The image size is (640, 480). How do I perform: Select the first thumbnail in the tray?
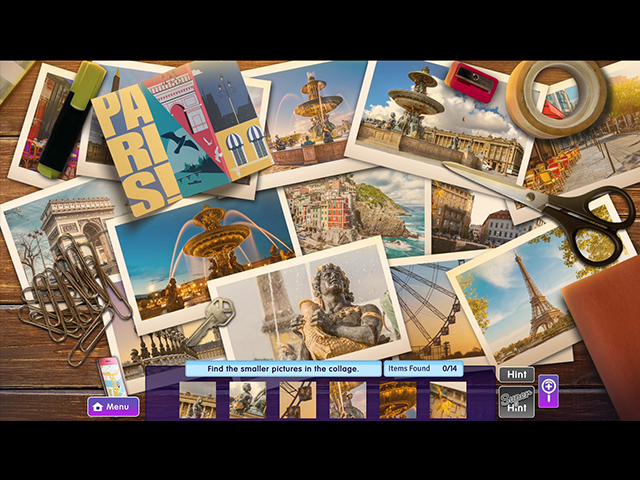pos(197,400)
